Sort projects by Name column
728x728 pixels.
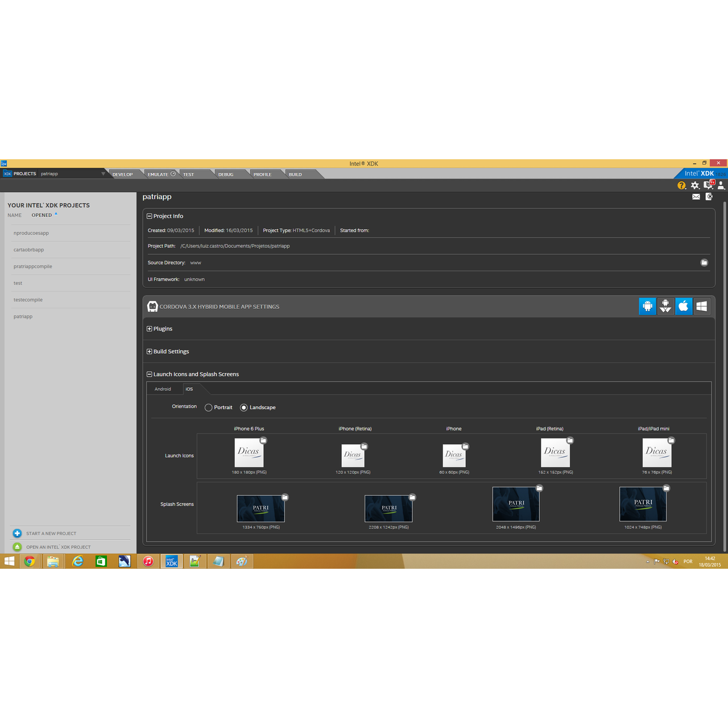click(x=15, y=215)
